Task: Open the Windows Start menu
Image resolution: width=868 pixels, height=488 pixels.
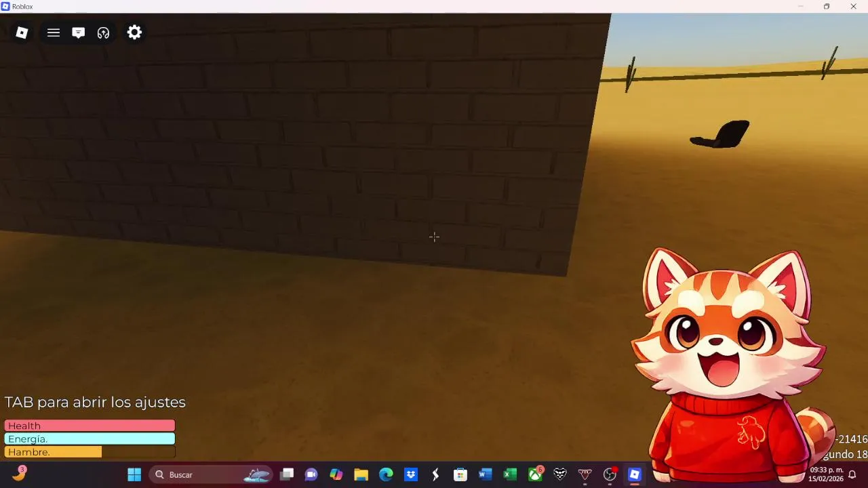Action: (134, 474)
